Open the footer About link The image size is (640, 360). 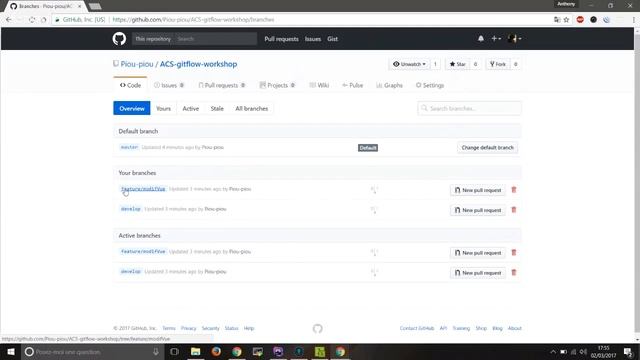pos(515,328)
